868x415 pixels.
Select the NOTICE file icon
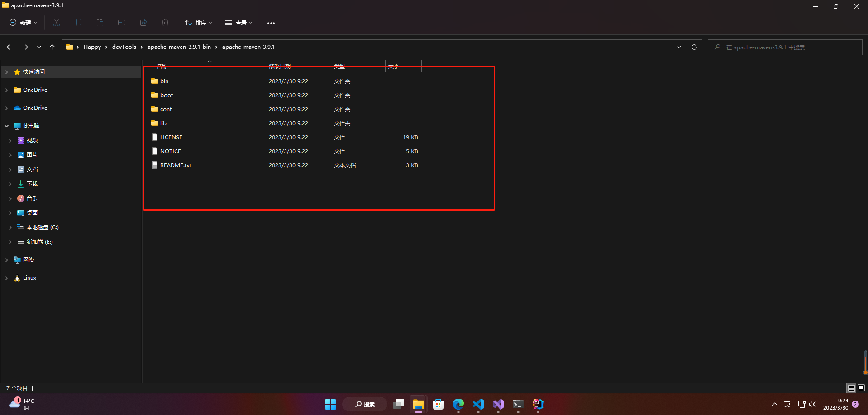(155, 151)
